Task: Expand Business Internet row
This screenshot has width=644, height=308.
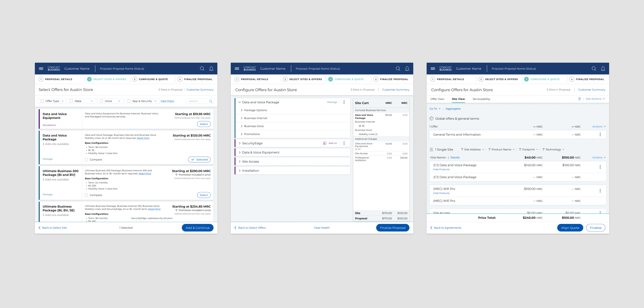Action: (x=241, y=118)
